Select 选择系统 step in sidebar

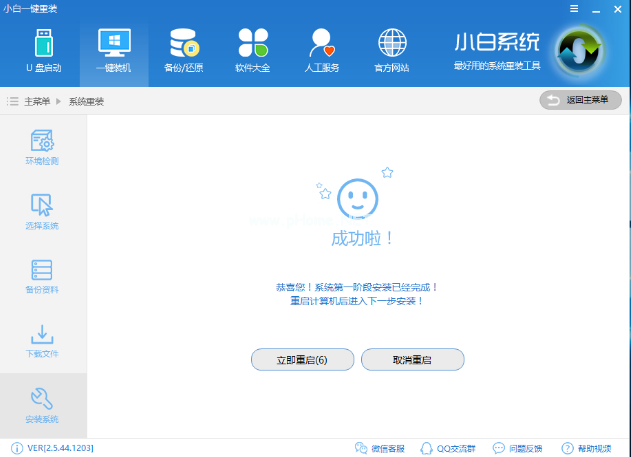(42, 212)
